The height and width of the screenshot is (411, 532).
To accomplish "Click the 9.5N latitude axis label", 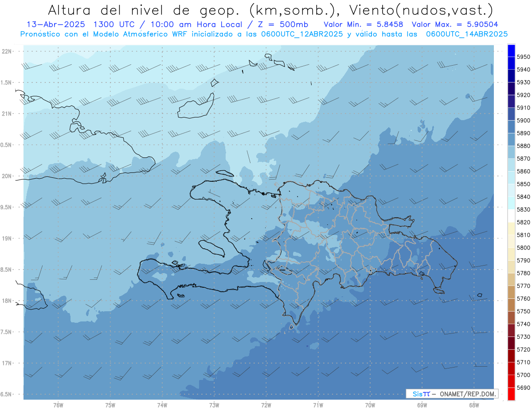I will pos(7,207).
